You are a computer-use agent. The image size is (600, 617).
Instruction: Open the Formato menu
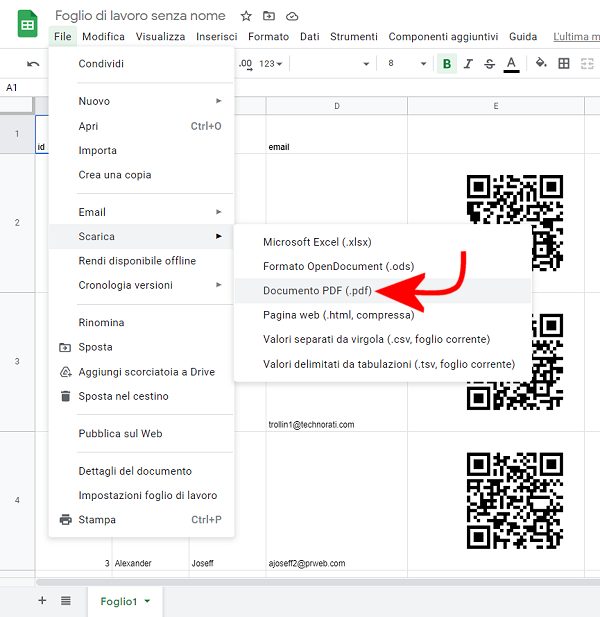[x=268, y=37]
